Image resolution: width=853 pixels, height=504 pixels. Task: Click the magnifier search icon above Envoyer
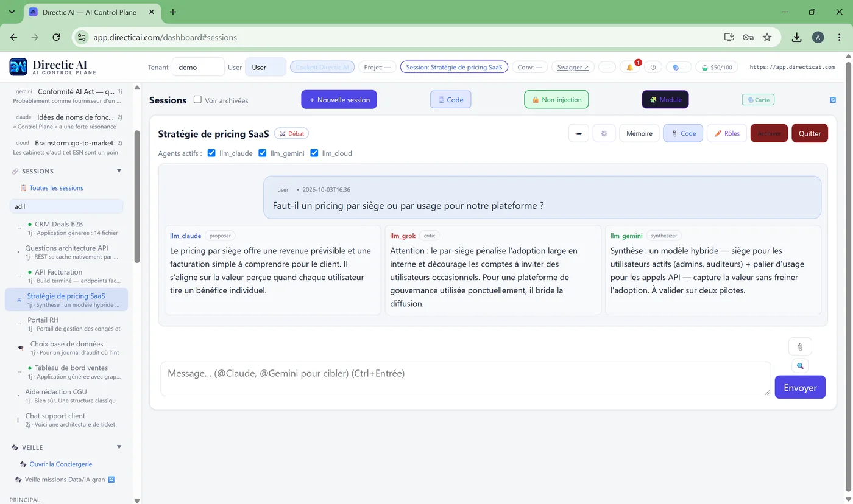800,366
